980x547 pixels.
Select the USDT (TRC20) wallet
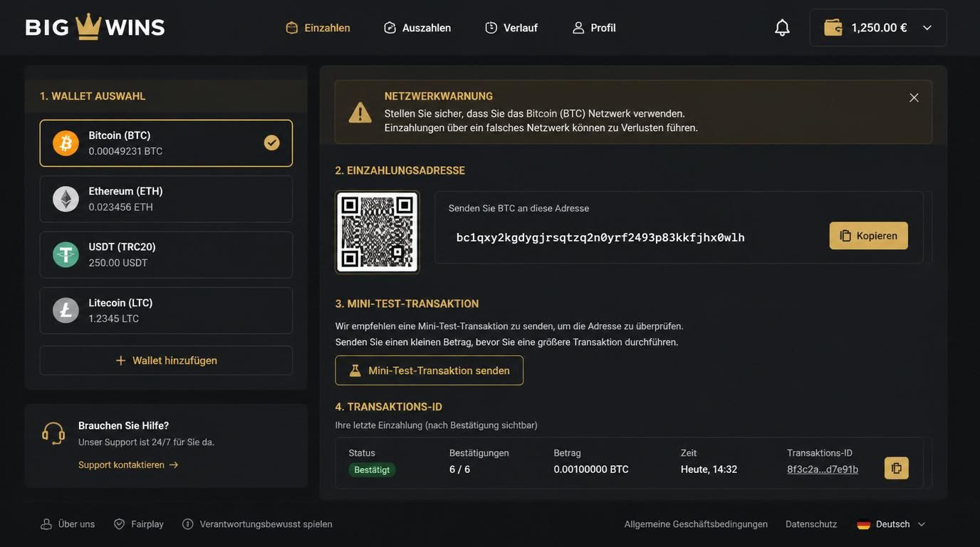[x=166, y=254]
